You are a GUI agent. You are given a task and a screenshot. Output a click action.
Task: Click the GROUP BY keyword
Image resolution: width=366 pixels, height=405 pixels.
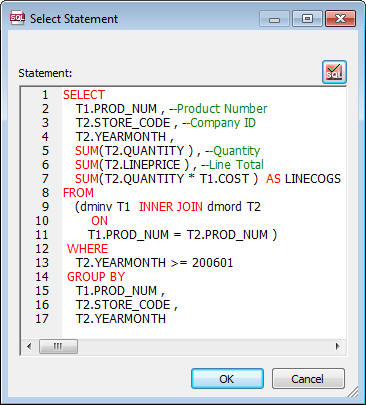pos(96,277)
